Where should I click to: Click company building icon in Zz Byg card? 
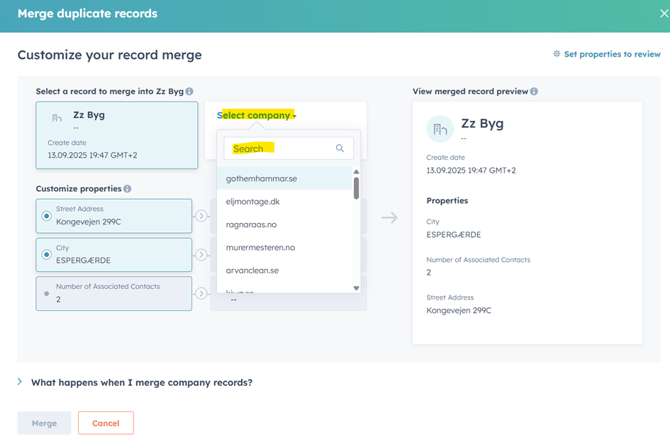[57, 119]
